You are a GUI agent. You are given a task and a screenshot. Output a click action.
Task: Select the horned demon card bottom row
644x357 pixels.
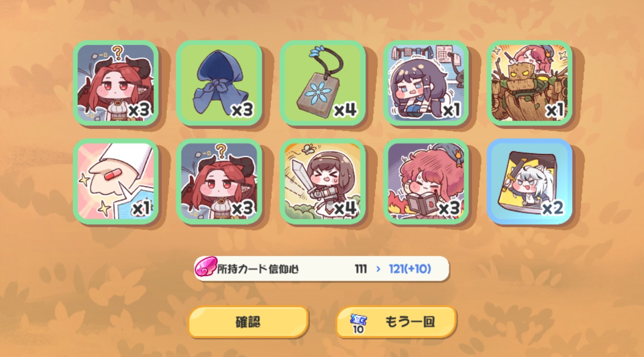pyautogui.click(x=219, y=182)
